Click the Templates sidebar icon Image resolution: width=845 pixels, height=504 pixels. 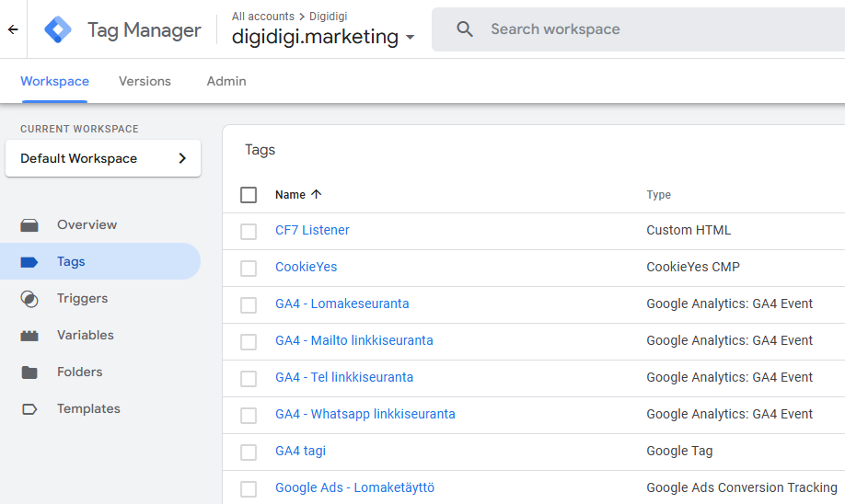[x=29, y=409]
